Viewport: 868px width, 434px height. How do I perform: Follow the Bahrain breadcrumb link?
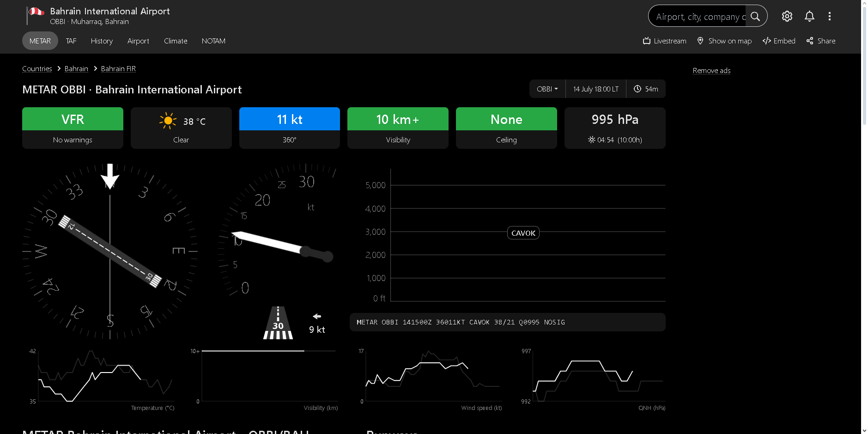(x=76, y=68)
